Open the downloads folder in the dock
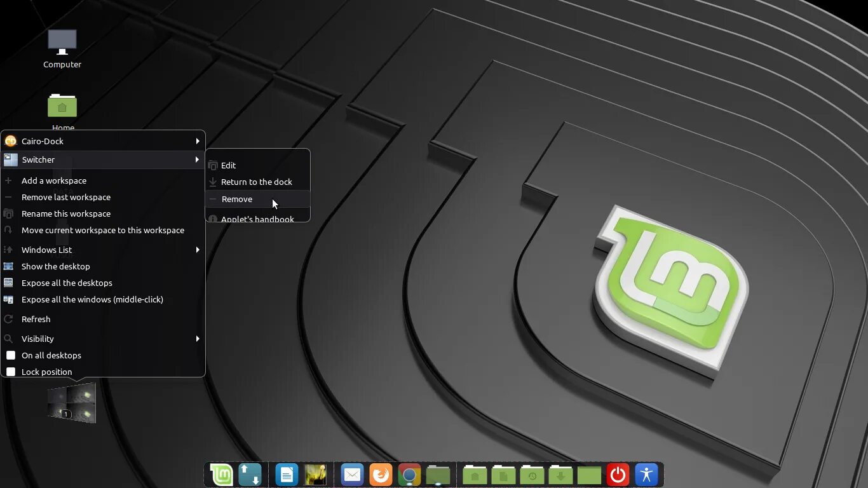868x488 pixels. pos(560,475)
